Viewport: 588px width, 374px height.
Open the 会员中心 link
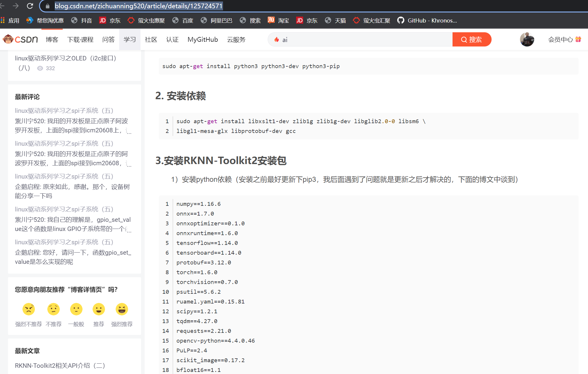pyautogui.click(x=560, y=39)
